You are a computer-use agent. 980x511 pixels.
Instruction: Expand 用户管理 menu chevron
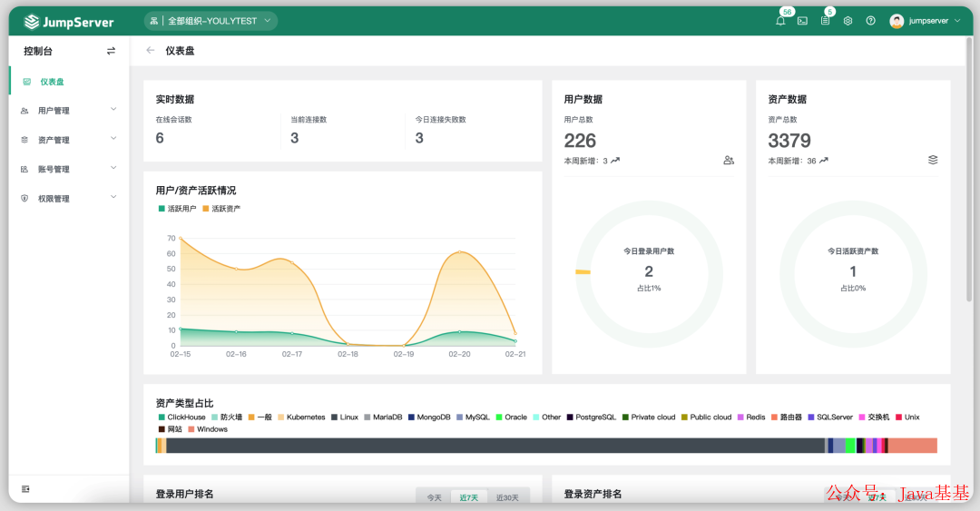(113, 110)
